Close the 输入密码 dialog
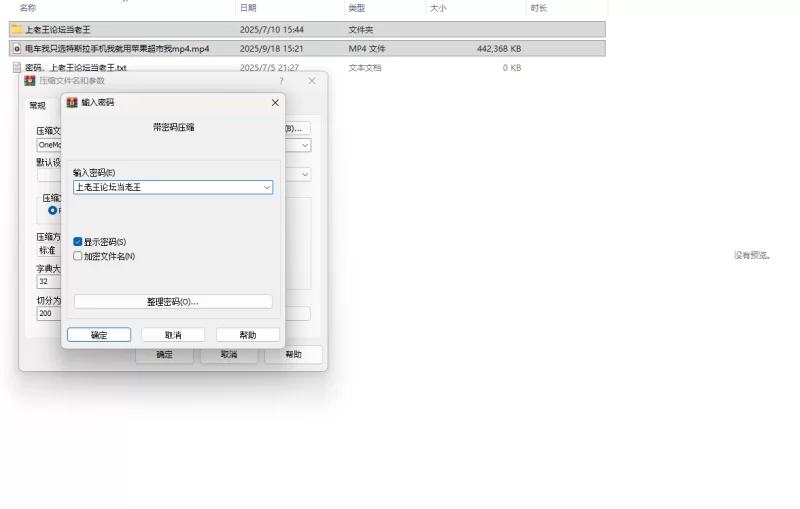Image resolution: width=800 pixels, height=509 pixels. 275,103
